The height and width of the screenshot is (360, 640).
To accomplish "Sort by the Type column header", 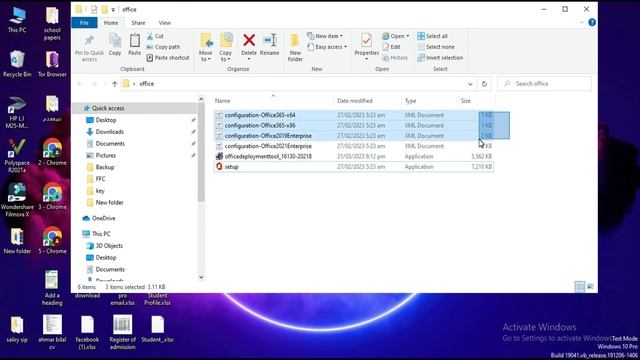I will click(x=429, y=101).
